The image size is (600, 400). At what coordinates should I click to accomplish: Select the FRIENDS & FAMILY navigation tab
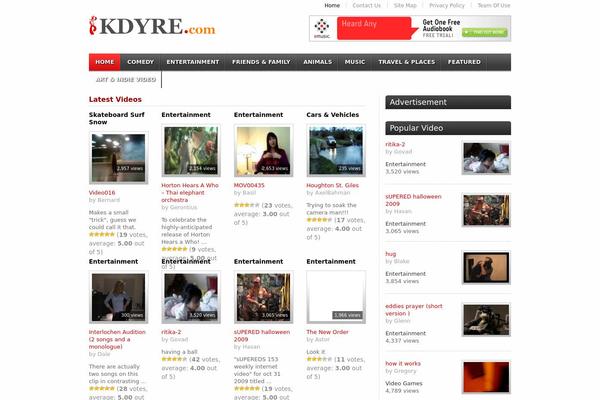tap(261, 62)
